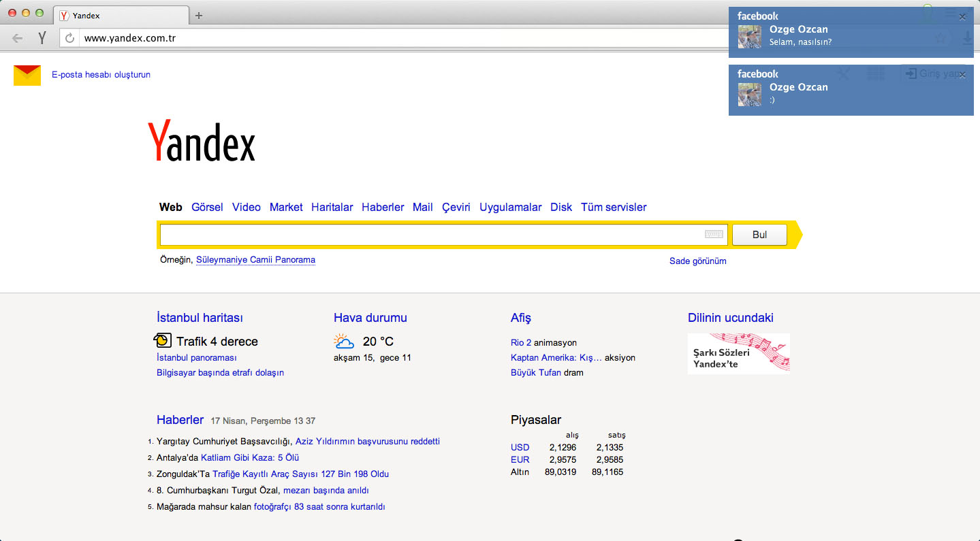The height and width of the screenshot is (541, 980).
Task: Expand Tüm servisler list
Action: (613, 207)
